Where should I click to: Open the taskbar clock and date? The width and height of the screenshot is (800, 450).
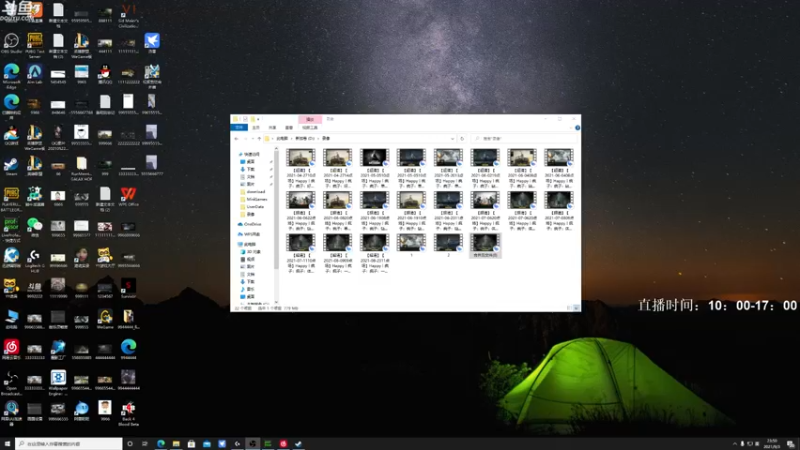[x=772, y=444]
